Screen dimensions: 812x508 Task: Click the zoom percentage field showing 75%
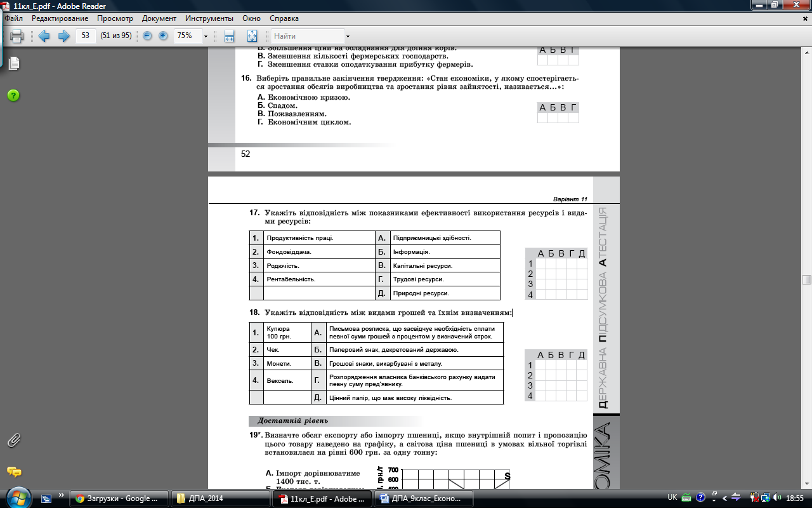coord(188,36)
